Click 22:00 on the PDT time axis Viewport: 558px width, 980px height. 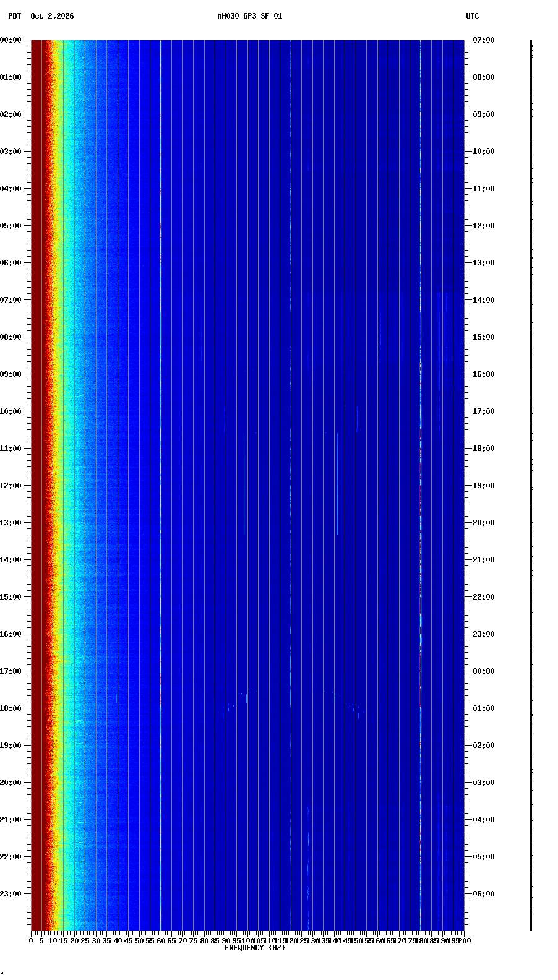point(11,857)
